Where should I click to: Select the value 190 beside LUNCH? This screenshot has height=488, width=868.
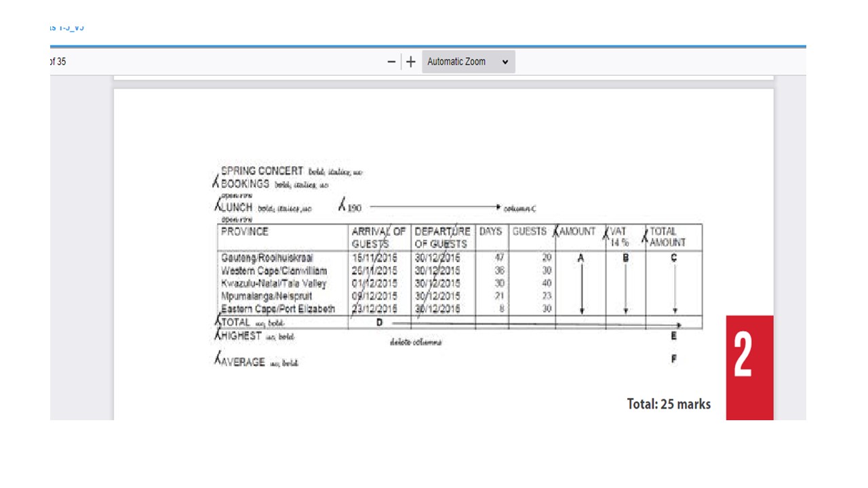pos(355,208)
